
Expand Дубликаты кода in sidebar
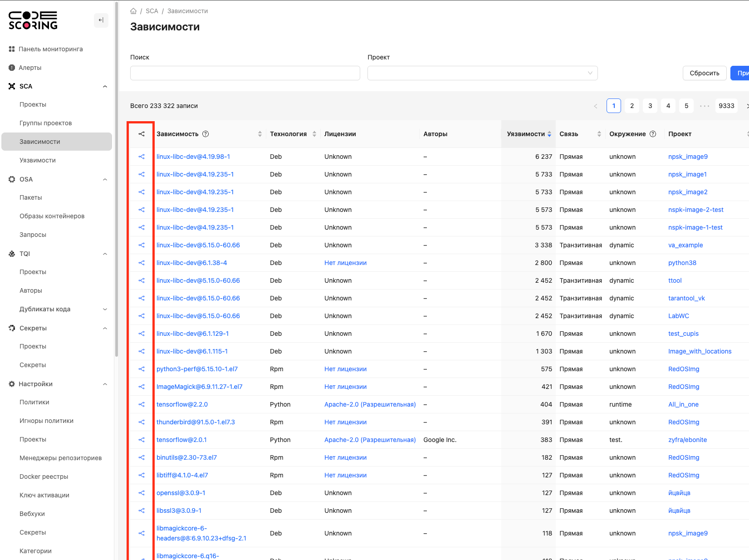pyautogui.click(x=105, y=309)
